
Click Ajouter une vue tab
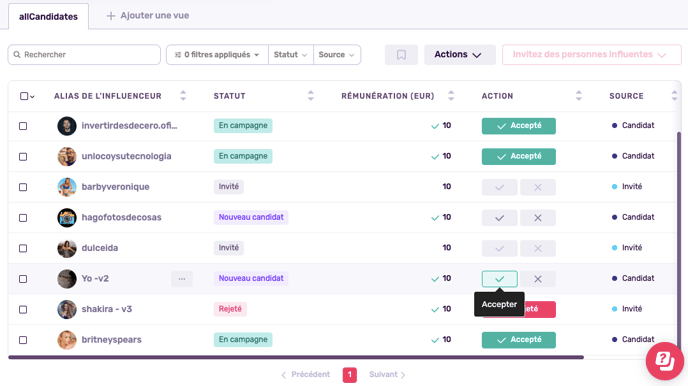point(148,16)
